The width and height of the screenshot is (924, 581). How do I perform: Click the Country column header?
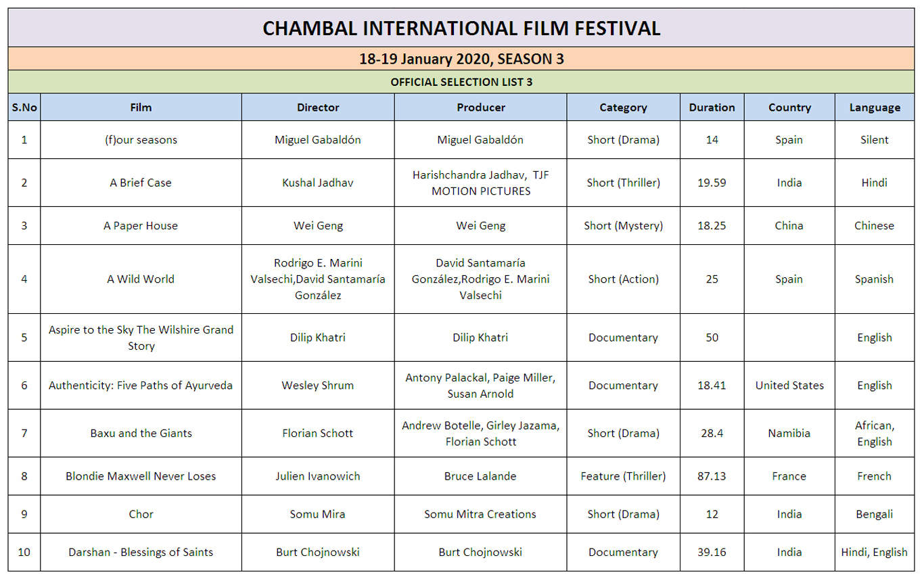789,107
